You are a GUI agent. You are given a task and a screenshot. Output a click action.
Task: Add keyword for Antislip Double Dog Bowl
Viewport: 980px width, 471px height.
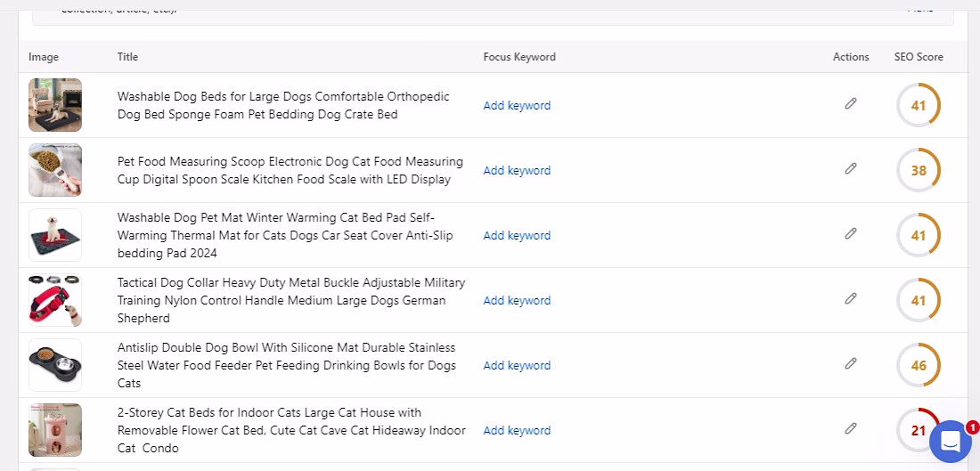pos(517,365)
